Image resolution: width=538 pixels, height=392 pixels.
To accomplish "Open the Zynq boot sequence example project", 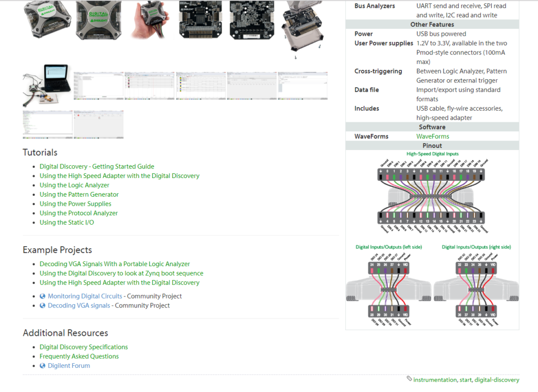I will click(x=121, y=273).
